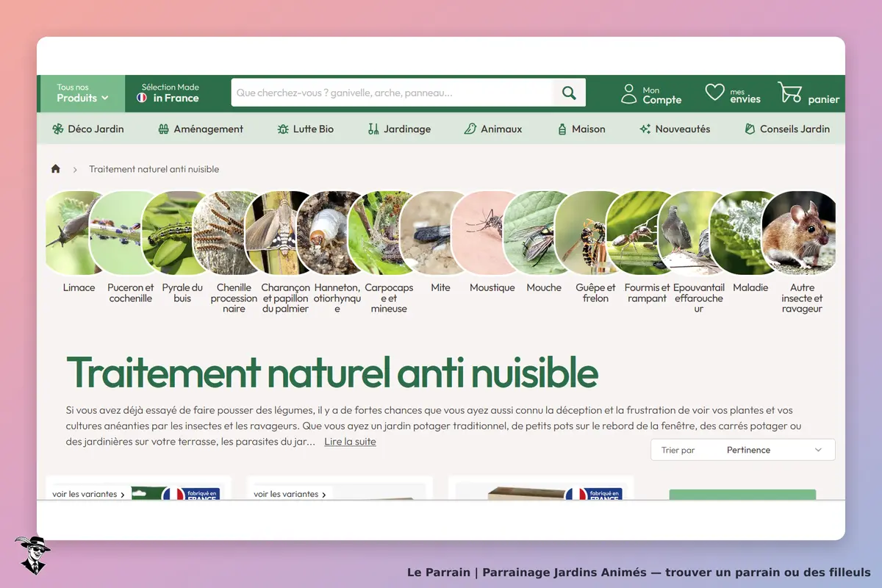Viewport: 882px width, 588px height.
Task: Click the Aménagement fence icon
Action: [x=164, y=129]
